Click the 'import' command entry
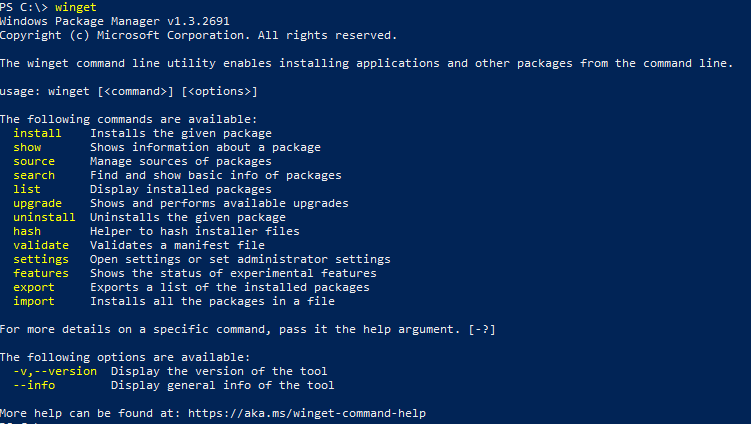Viewport: 751px width, 424px height. [34, 301]
